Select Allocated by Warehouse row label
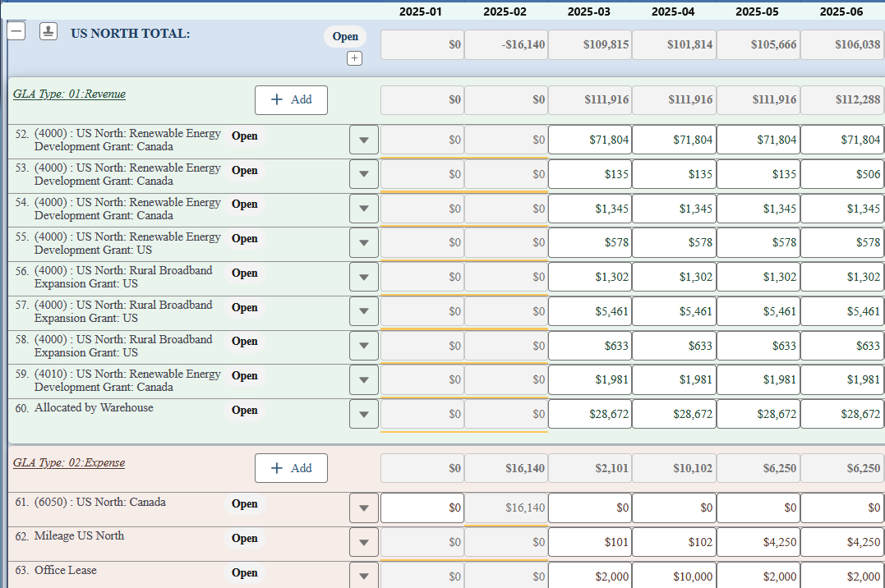The height and width of the screenshot is (588, 885). (94, 407)
